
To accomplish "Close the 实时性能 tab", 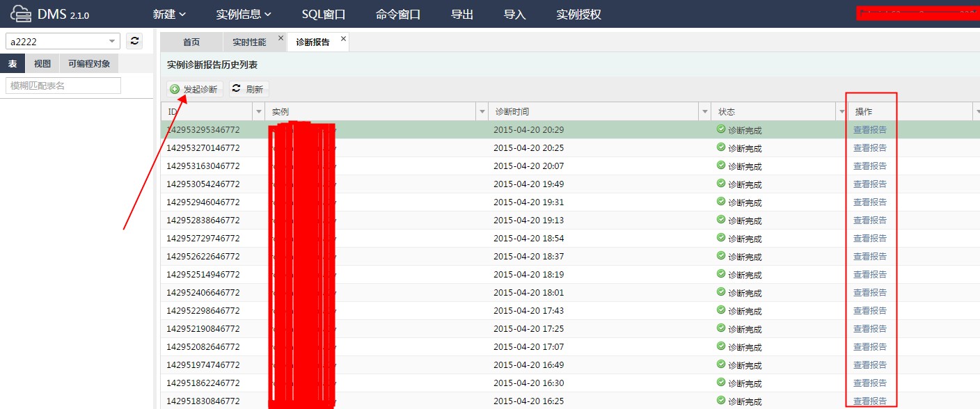I will 280,38.
